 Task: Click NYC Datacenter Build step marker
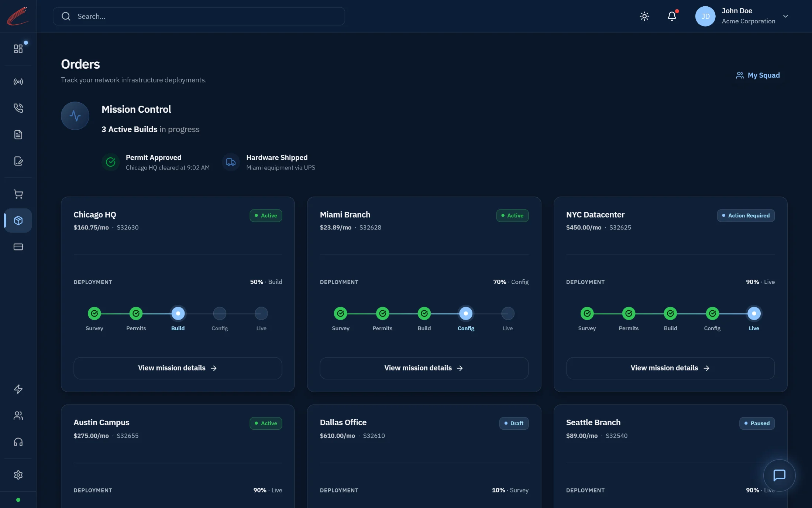[670, 314]
